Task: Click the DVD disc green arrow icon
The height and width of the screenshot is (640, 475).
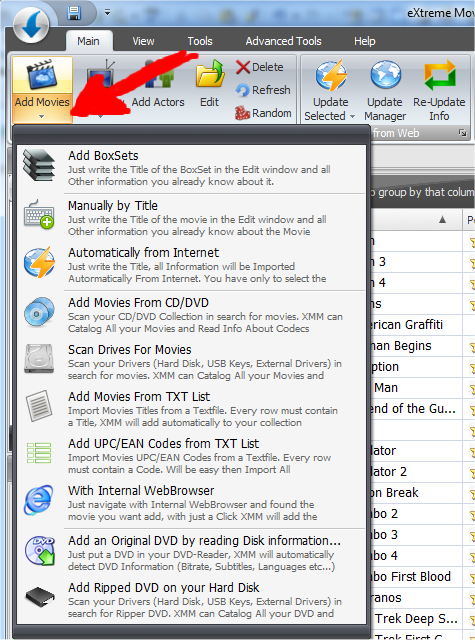Action: click(39, 551)
